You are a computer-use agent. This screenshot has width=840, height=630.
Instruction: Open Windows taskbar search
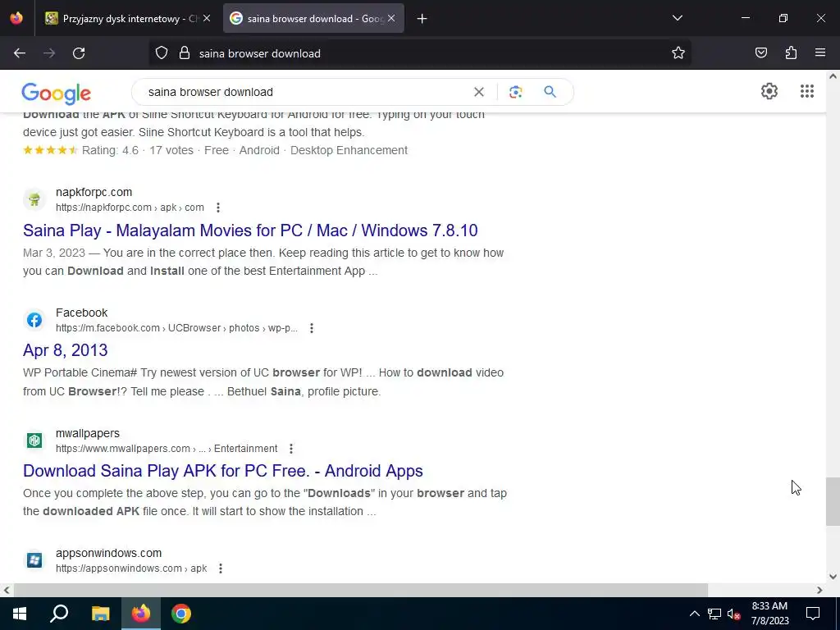click(59, 614)
